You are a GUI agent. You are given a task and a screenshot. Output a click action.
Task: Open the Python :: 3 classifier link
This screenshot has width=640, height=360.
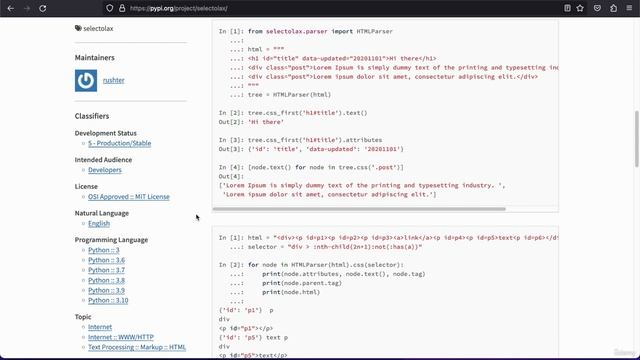pos(104,250)
